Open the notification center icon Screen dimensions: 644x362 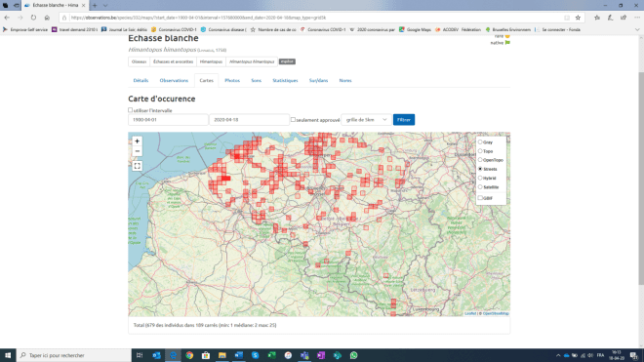[634, 355]
